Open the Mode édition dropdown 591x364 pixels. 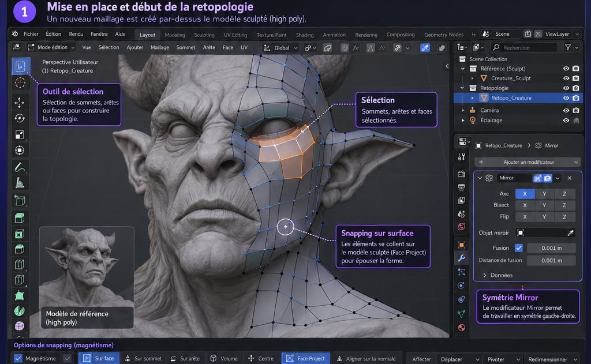51,47
